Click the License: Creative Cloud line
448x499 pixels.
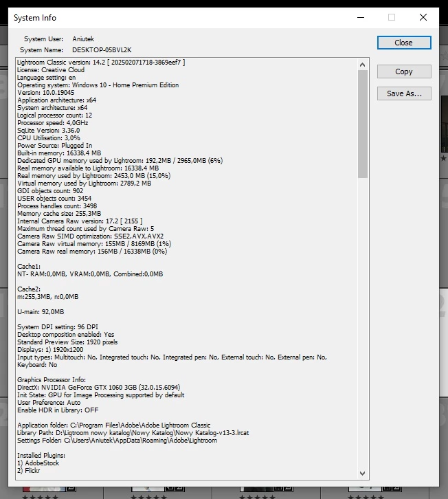click(51, 70)
